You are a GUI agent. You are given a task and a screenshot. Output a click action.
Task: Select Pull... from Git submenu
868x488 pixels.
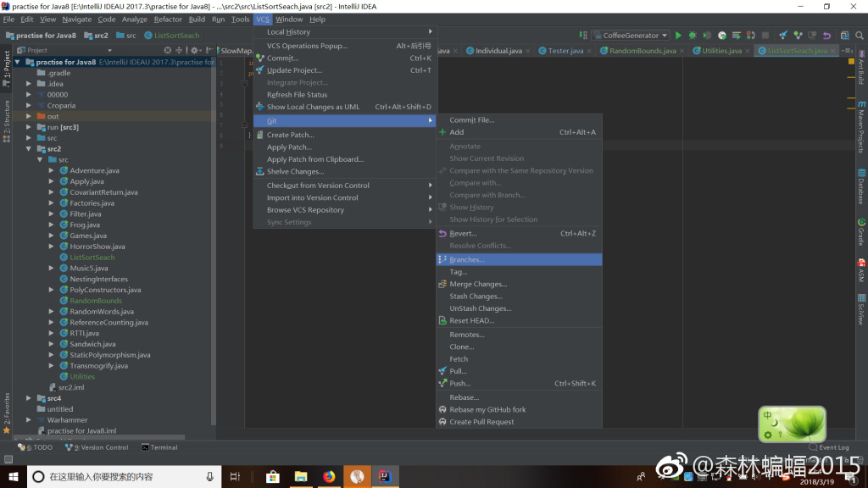click(520, 371)
